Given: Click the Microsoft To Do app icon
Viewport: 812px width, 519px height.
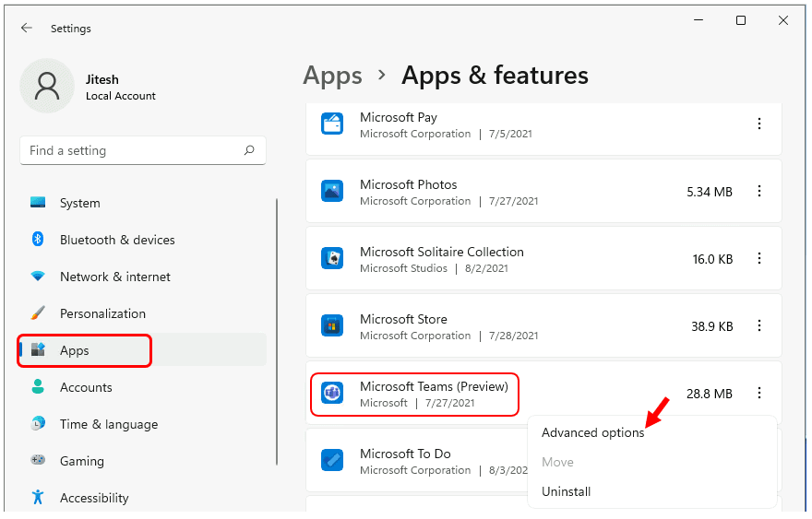Looking at the screenshot, I should click(332, 460).
